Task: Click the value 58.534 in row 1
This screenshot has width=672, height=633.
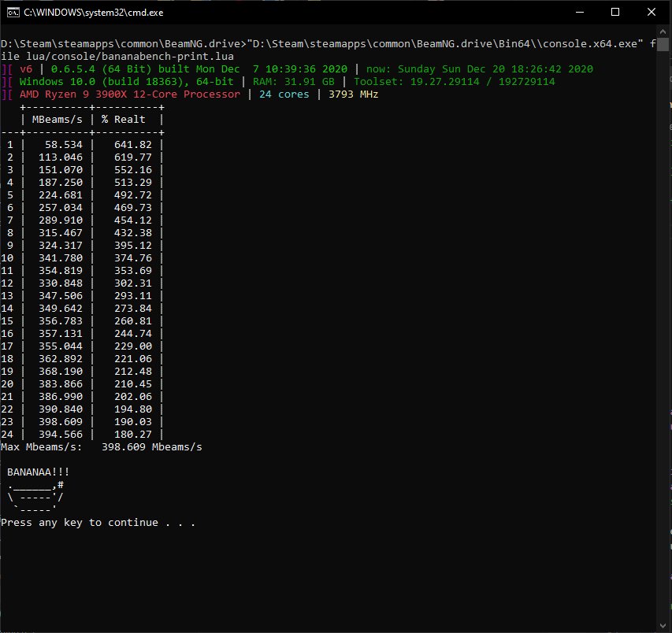Action: [x=64, y=145]
